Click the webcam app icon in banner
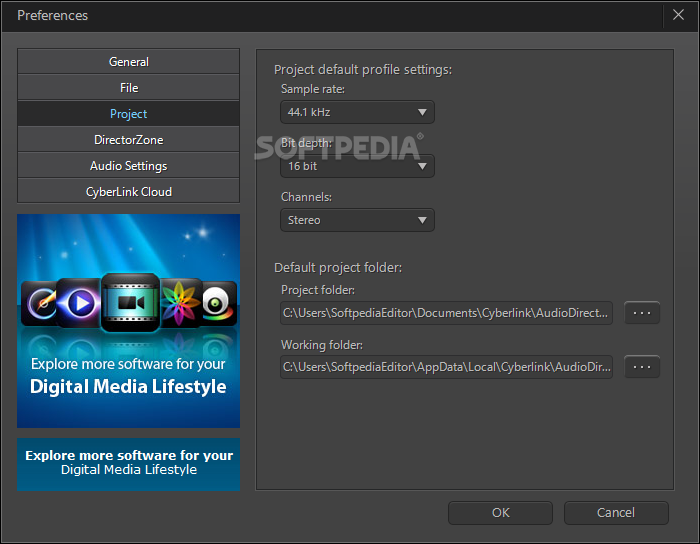The width and height of the screenshot is (700, 544). coord(219,303)
